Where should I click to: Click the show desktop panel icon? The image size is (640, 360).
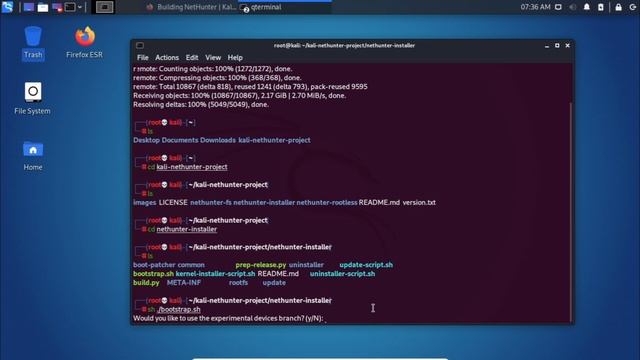[x=29, y=7]
